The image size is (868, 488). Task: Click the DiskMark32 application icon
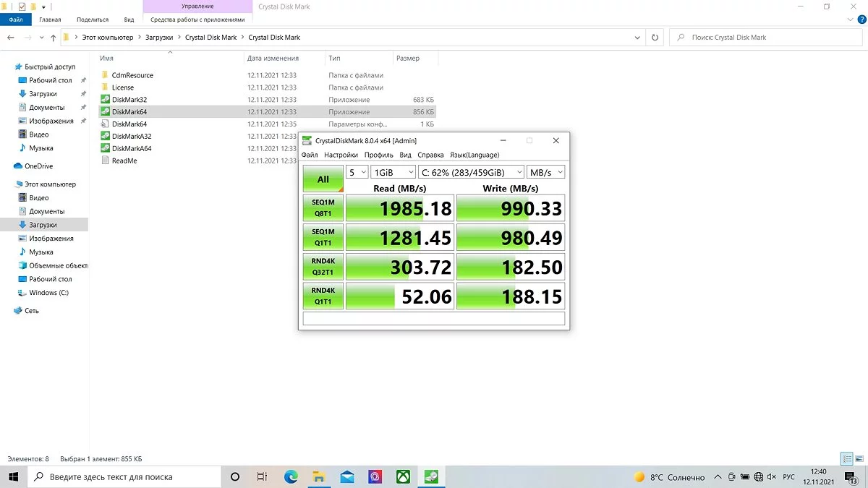pyautogui.click(x=105, y=100)
